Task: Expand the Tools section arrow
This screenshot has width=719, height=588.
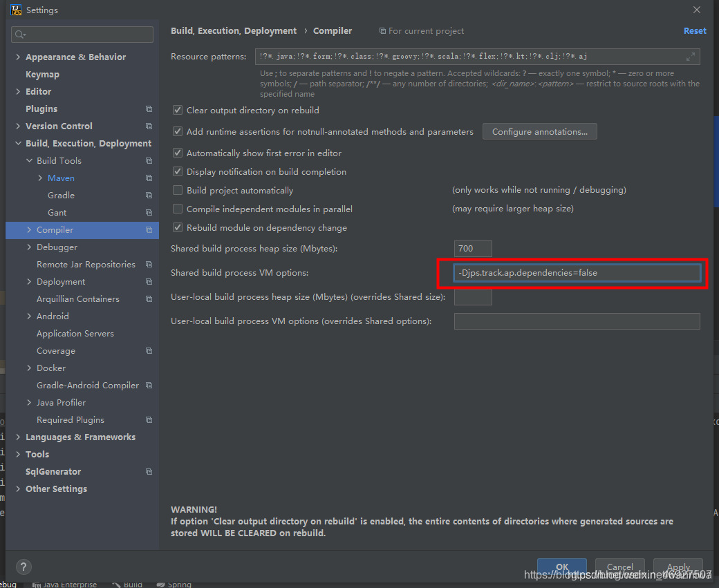Action: tap(18, 454)
